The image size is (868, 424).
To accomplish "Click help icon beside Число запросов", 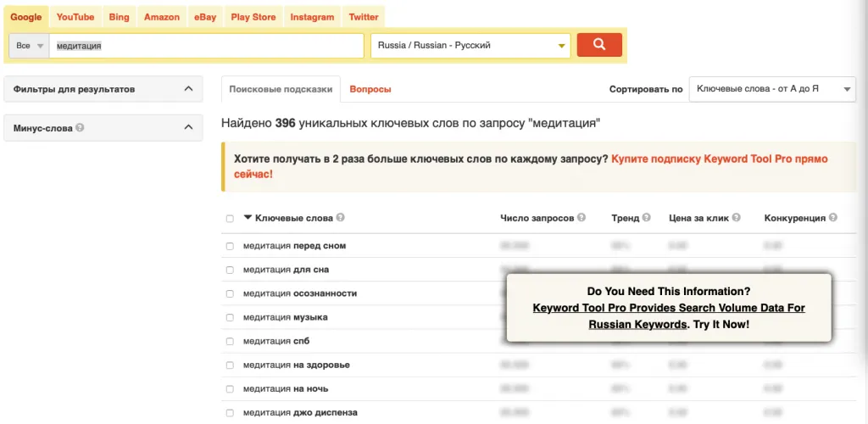I will pyautogui.click(x=581, y=218).
